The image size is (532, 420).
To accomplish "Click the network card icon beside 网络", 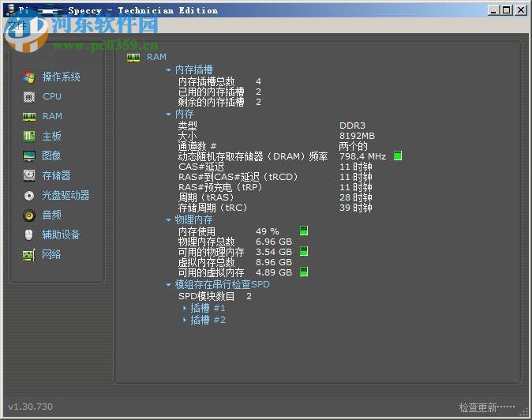I will [x=29, y=255].
